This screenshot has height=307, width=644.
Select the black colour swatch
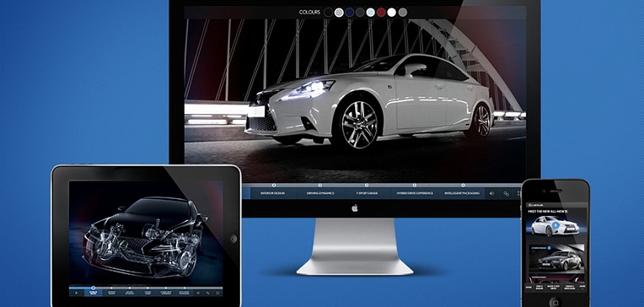click(x=328, y=13)
